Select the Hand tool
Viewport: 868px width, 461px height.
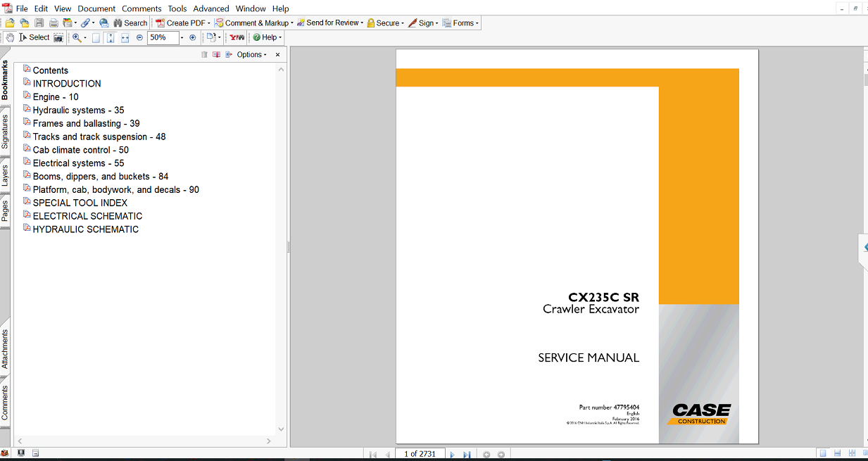(9, 37)
